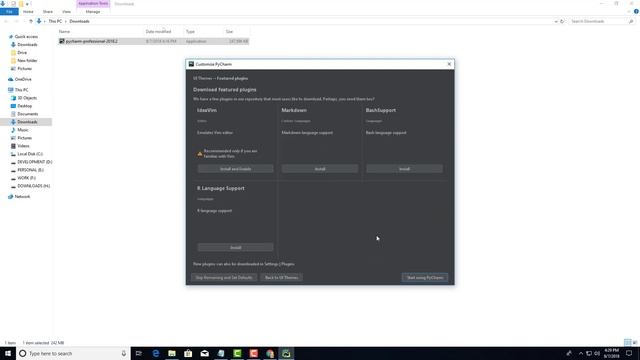This screenshot has height=360, width=640.
Task: Open the Drive folder in Quick access
Action: (22, 53)
